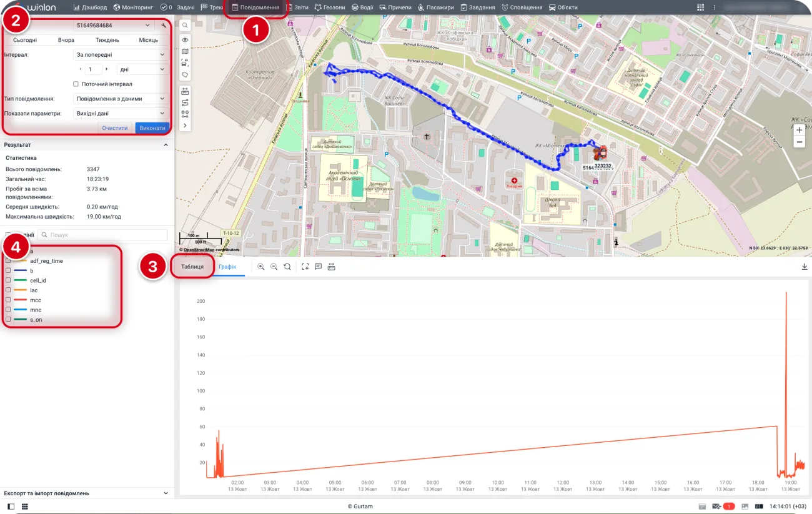This screenshot has width=812, height=514.
Task: Tick the mcc parameter checkbox
Action: click(8, 300)
